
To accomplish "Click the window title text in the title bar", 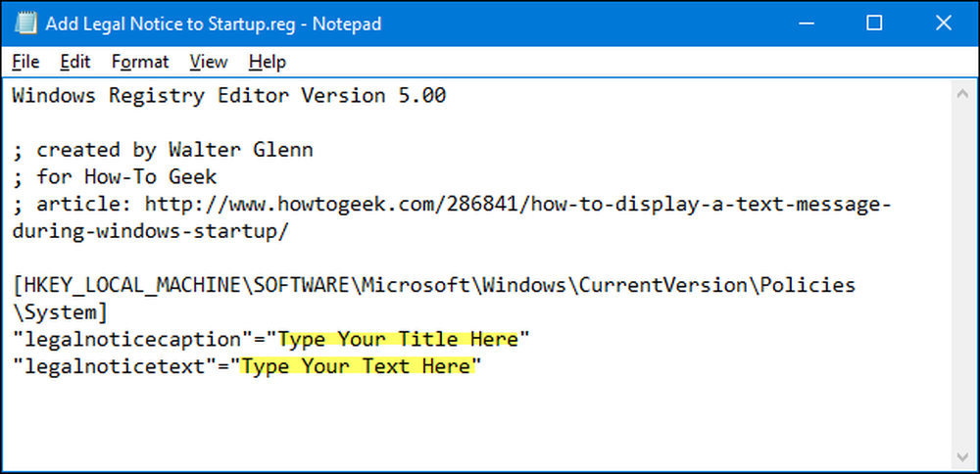I will pos(213,24).
